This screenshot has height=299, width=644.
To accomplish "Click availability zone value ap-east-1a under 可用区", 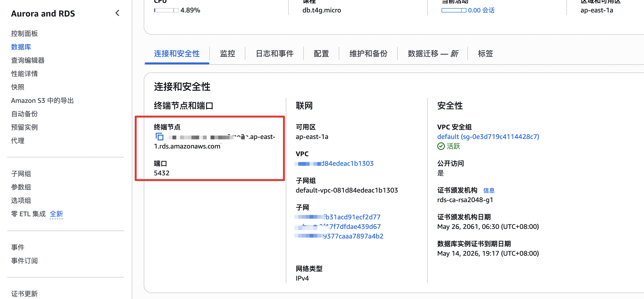I will pyautogui.click(x=312, y=137).
